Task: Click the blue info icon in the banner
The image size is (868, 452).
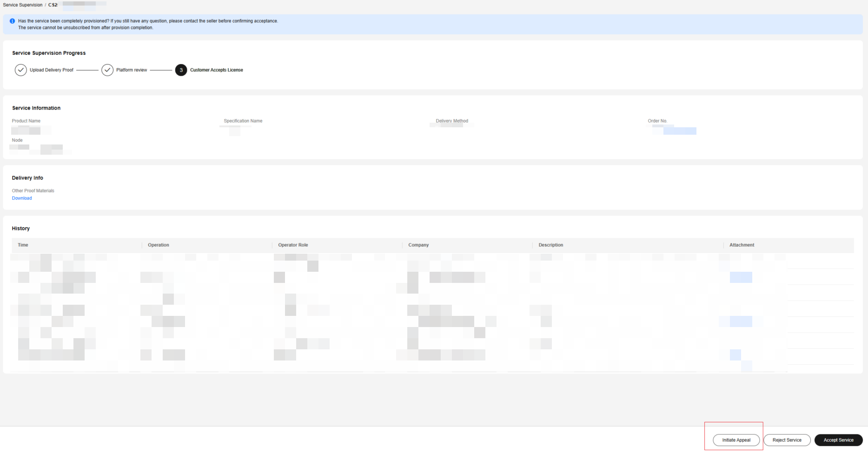Action: [x=12, y=21]
